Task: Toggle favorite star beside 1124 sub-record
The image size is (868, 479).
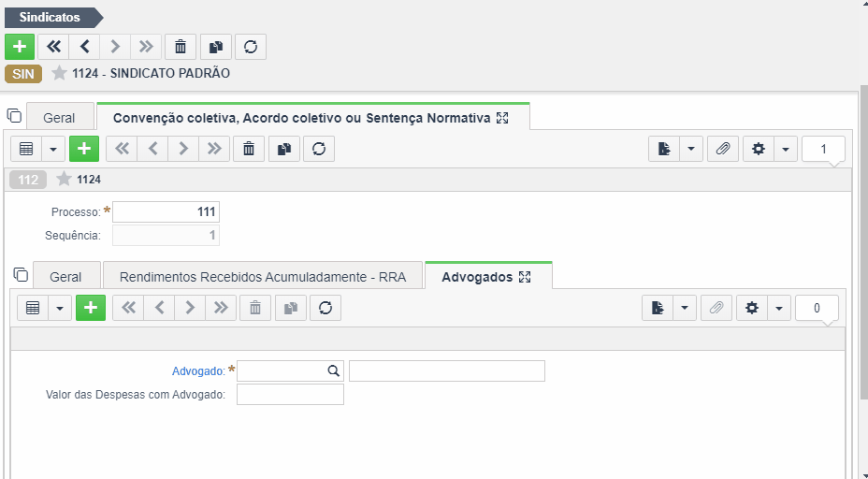Action: [65, 179]
